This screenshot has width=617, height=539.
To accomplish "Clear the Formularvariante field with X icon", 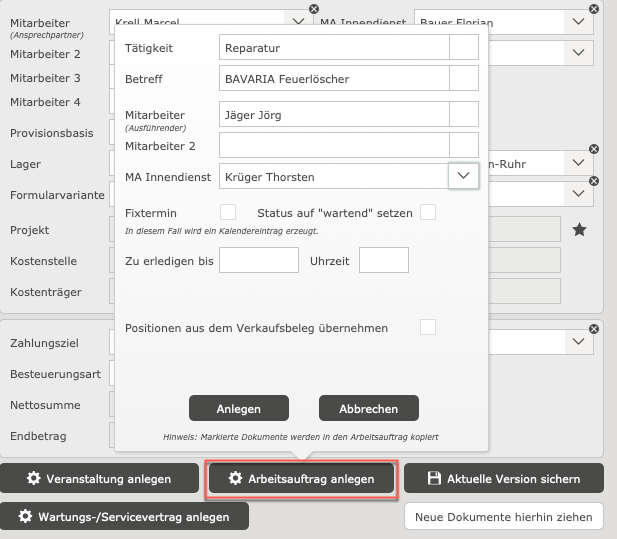I will tap(594, 181).
